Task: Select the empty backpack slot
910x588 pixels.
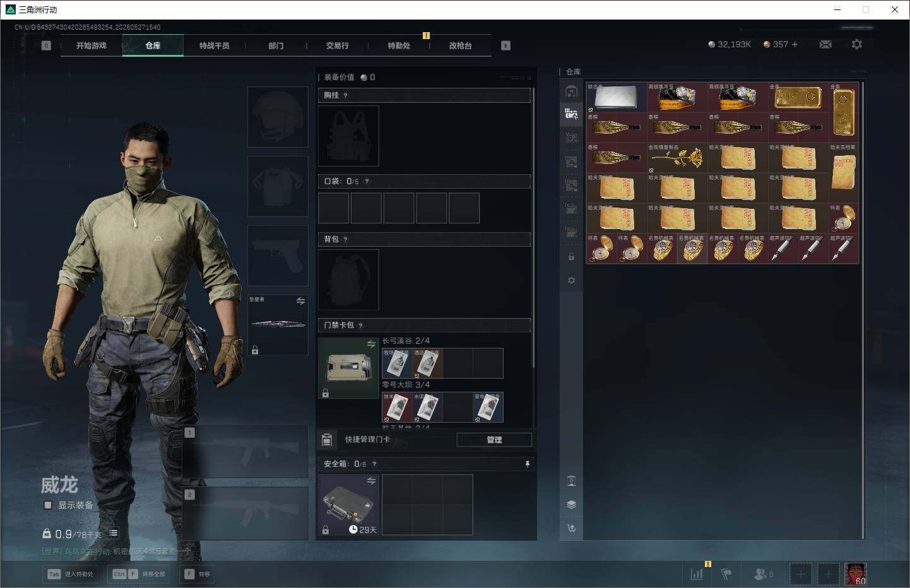Action: click(x=348, y=279)
